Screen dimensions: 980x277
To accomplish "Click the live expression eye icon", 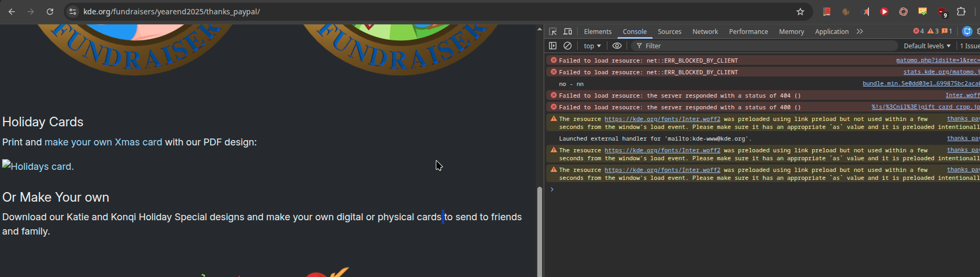I will [x=617, y=46].
